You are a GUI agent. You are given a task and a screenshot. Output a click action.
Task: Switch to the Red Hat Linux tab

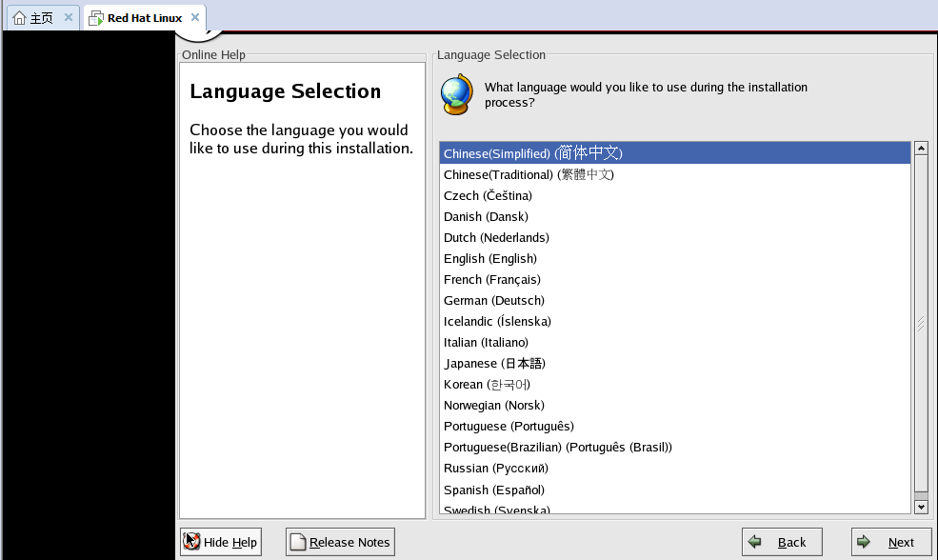click(145, 18)
